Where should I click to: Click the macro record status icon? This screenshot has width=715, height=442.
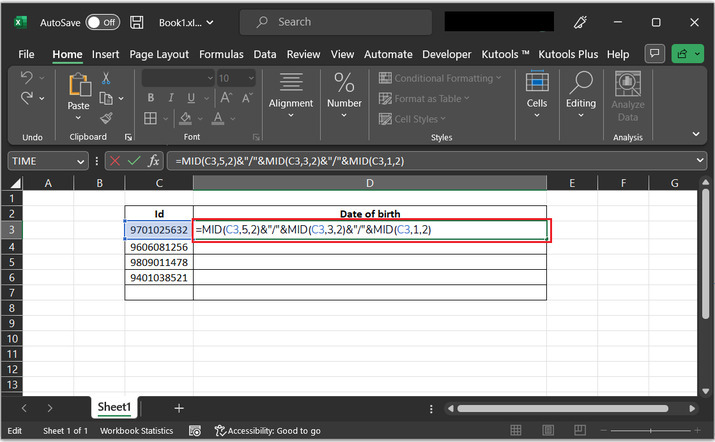[195, 431]
